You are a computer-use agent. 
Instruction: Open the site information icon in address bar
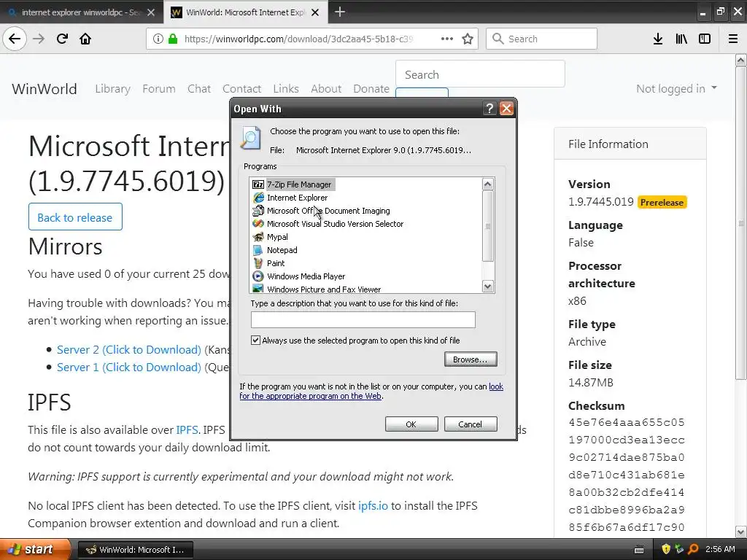tap(158, 39)
